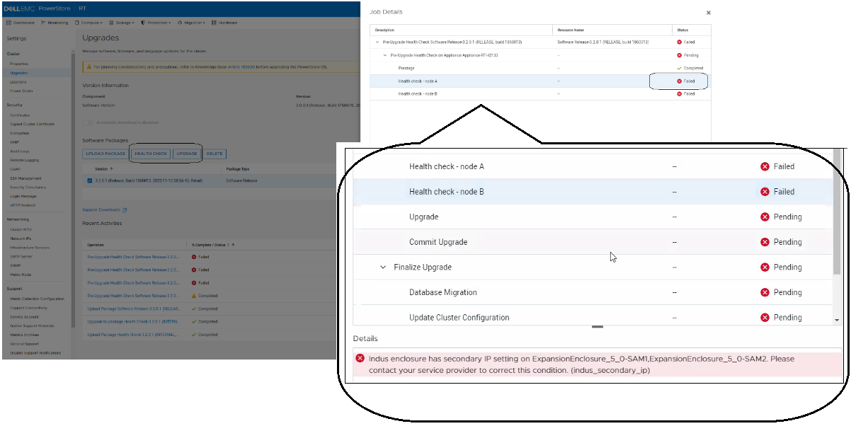Collapse the Pre-Upgrade Health Check Software Release row
This screenshot has height=431, width=868.
tap(378, 42)
